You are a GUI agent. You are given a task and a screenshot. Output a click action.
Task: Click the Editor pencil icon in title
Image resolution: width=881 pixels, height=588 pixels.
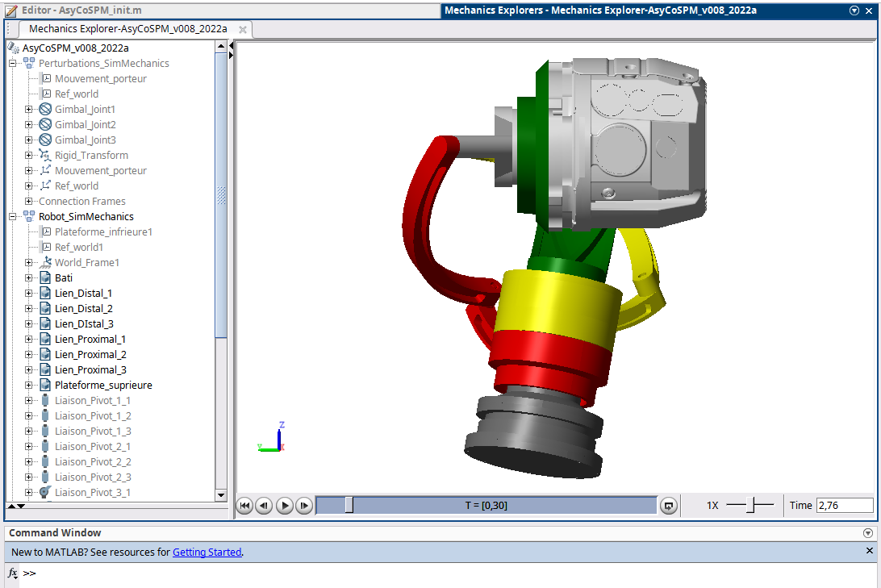click(x=11, y=10)
